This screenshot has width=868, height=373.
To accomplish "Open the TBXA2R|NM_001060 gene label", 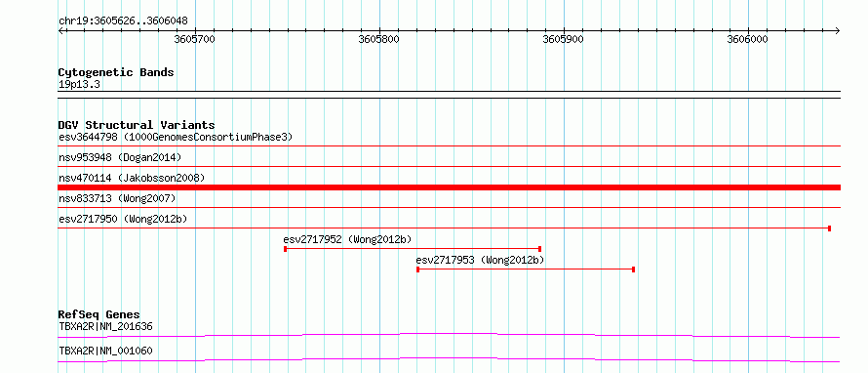I will coord(105,351).
